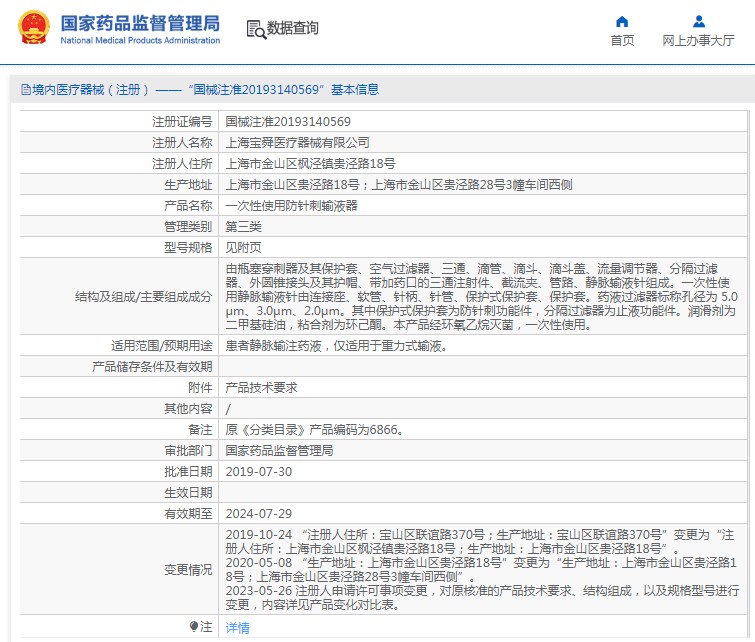The height and width of the screenshot is (642, 755).
Task: Open the 详情 link
Action: click(237, 628)
